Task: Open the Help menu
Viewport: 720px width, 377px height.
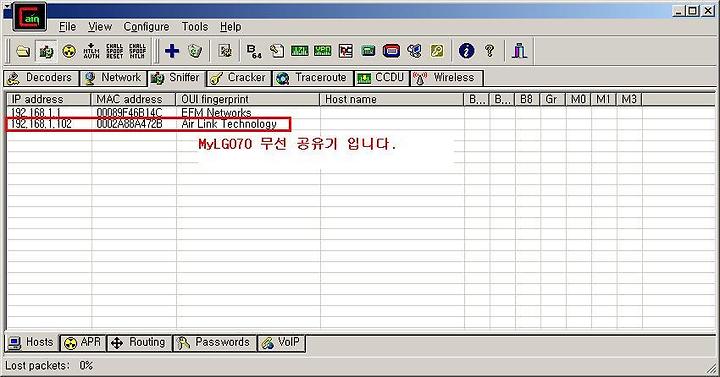Action: pyautogui.click(x=231, y=27)
